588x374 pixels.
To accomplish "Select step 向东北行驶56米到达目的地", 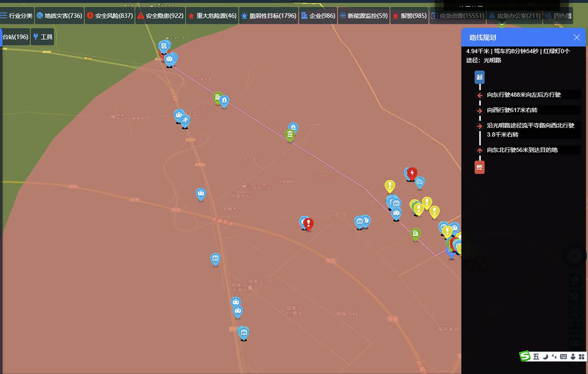I will (522, 150).
